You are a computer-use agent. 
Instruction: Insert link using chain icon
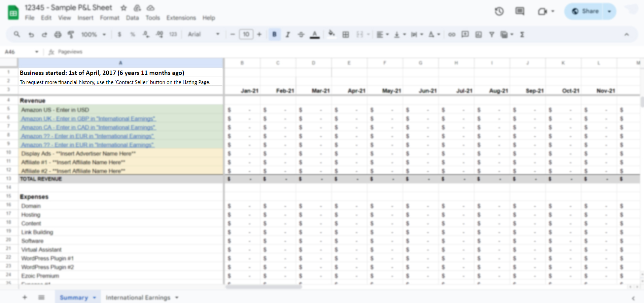[452, 34]
